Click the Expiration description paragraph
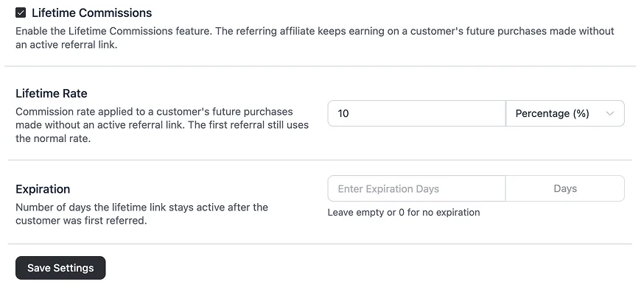This screenshot has height=287, width=644. click(141, 214)
